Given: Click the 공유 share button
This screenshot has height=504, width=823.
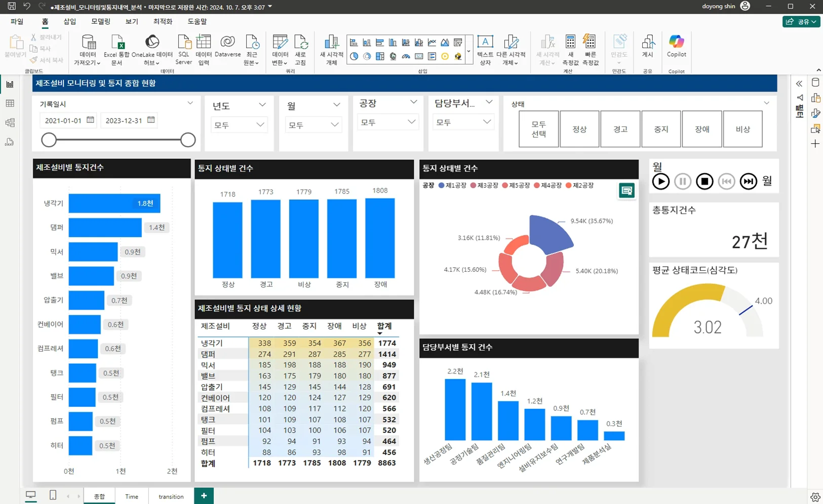Looking at the screenshot, I should tap(801, 22).
